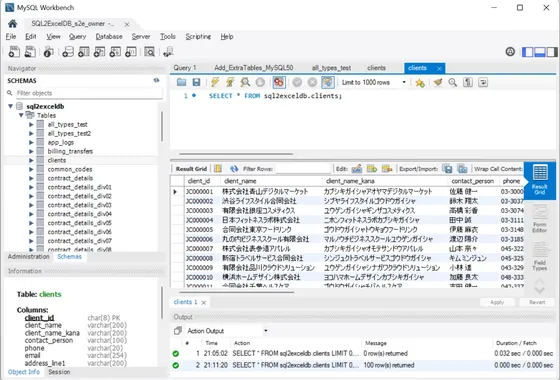Viewport: 560px width, 380px height.
Task: Collapse the Tables tree node
Action: [x=21, y=115]
